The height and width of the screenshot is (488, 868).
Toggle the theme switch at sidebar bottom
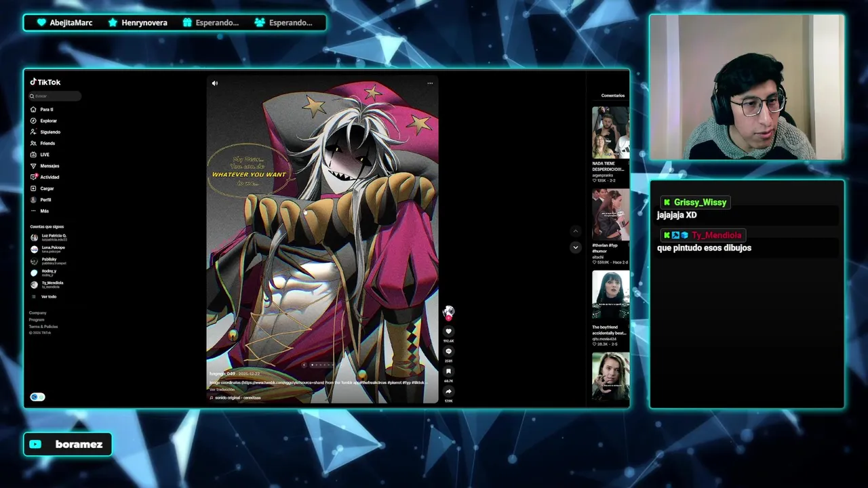click(x=37, y=397)
